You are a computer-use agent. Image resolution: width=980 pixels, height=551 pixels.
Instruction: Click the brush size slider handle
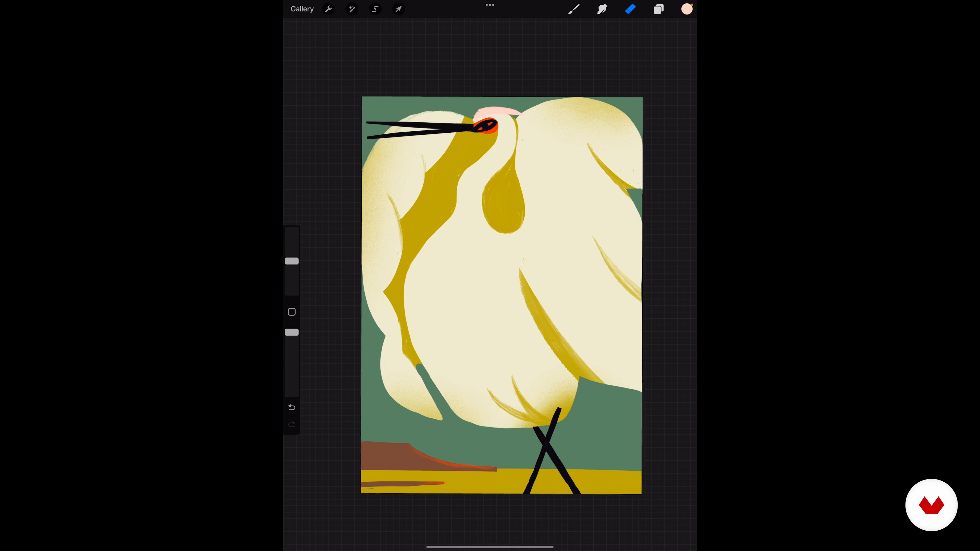(x=292, y=261)
